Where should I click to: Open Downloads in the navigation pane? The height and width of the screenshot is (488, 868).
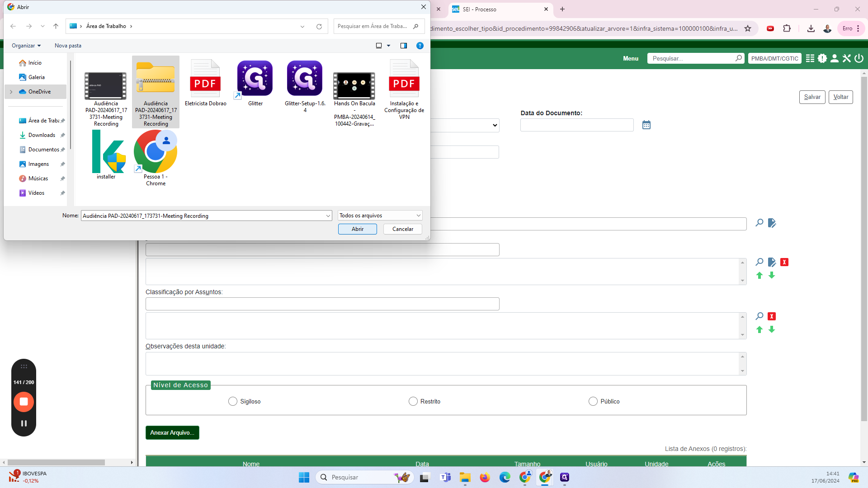tap(42, 135)
